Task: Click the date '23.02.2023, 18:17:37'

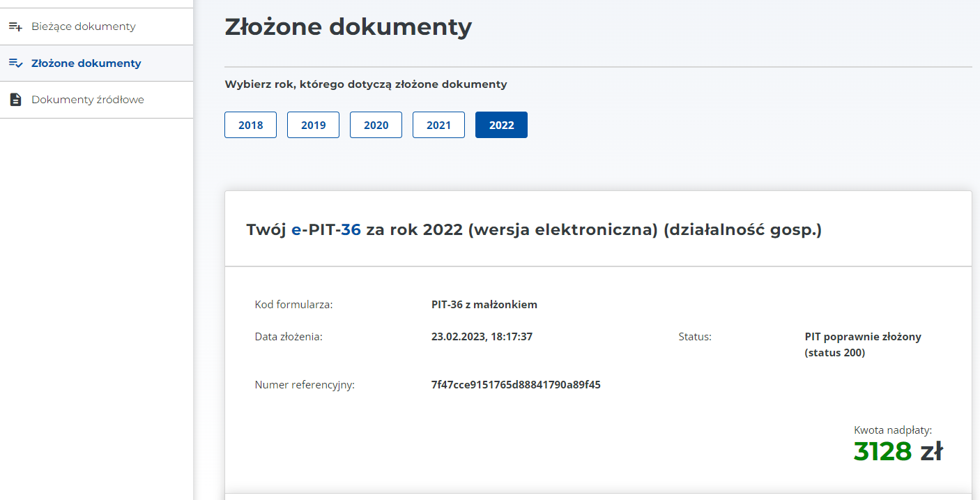Action: [482, 337]
